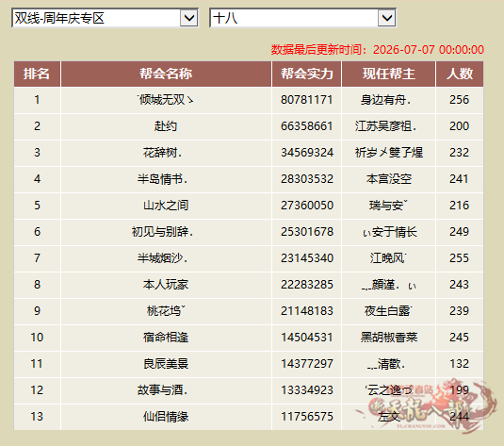This screenshot has height=446, width=504.
Task: Click rank number 10 in ranking column
Action: tap(37, 338)
